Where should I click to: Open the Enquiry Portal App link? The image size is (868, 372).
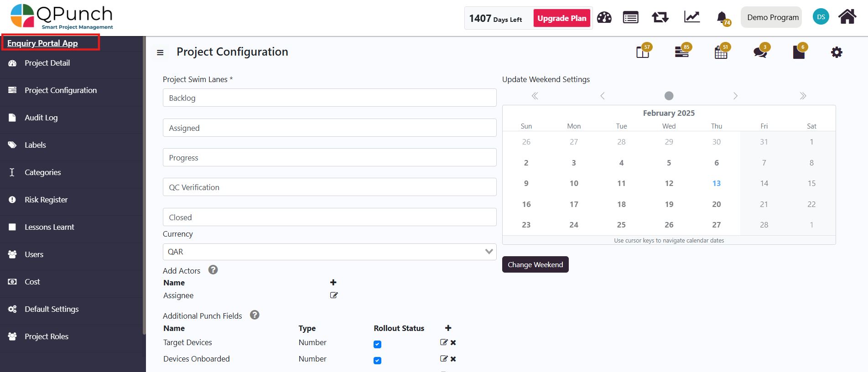pos(42,43)
